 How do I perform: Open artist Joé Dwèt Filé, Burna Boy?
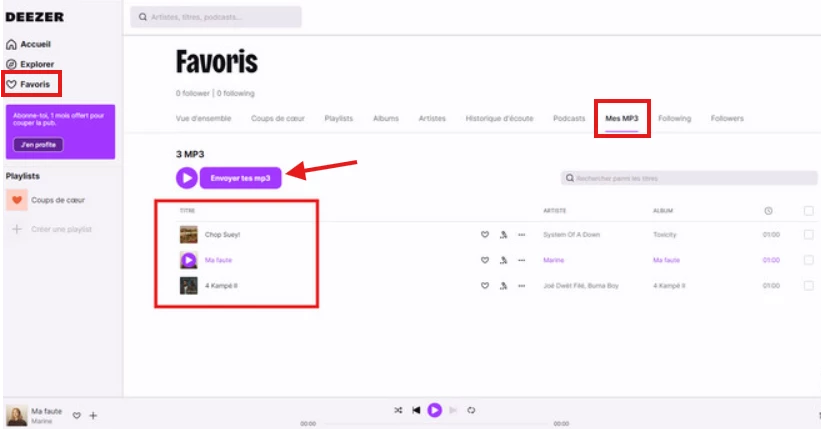[x=581, y=285]
